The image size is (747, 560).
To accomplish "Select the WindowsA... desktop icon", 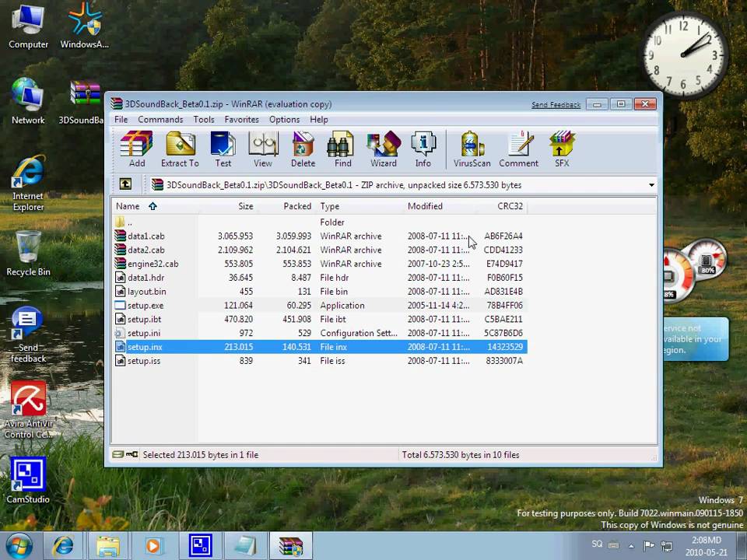I will pos(85,26).
